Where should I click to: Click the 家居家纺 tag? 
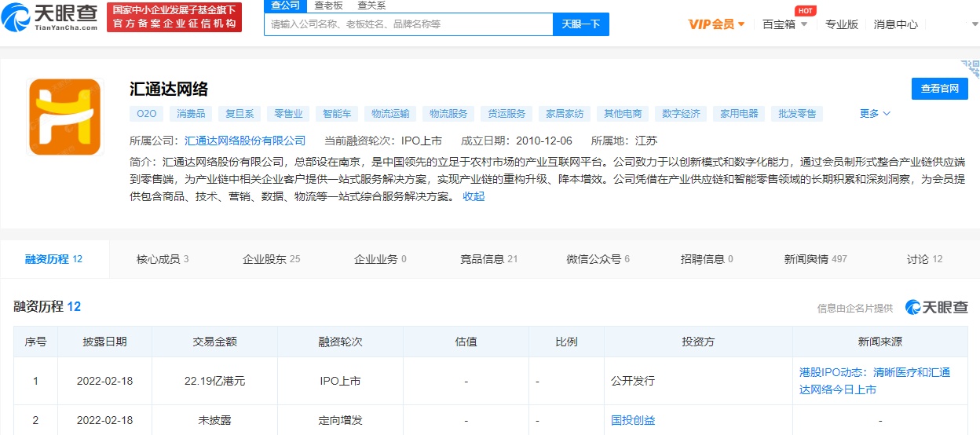click(x=565, y=114)
